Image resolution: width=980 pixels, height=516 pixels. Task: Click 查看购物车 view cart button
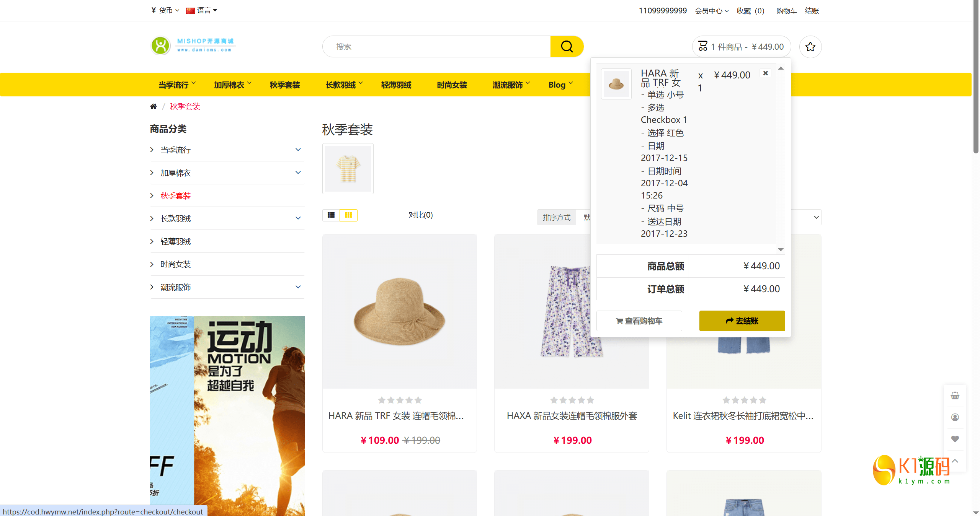pos(639,321)
